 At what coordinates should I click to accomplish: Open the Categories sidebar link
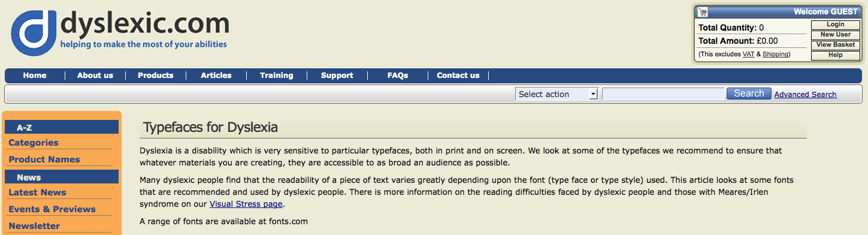(x=34, y=143)
